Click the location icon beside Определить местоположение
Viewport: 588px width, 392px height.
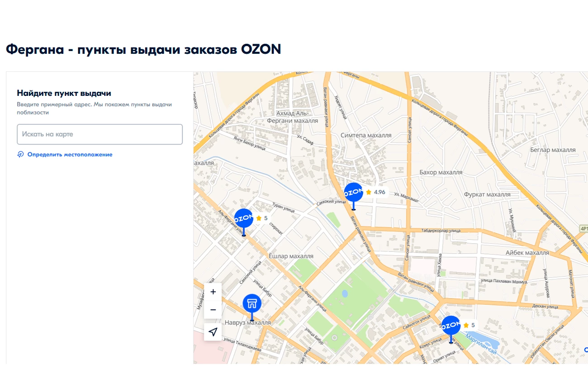pyautogui.click(x=20, y=155)
